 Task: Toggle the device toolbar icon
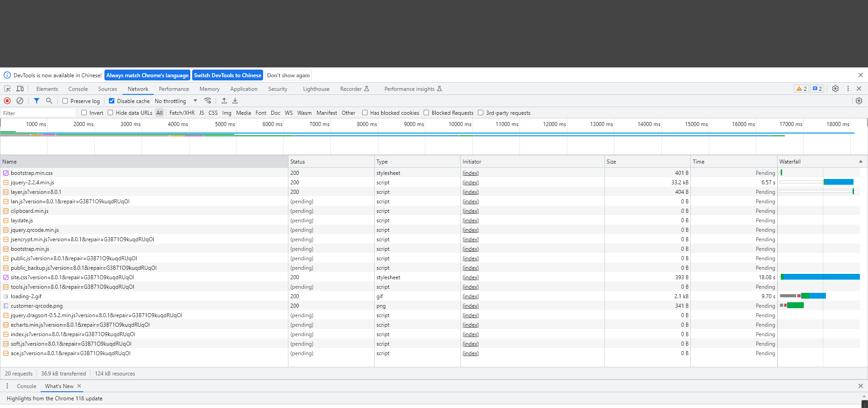[x=20, y=89]
